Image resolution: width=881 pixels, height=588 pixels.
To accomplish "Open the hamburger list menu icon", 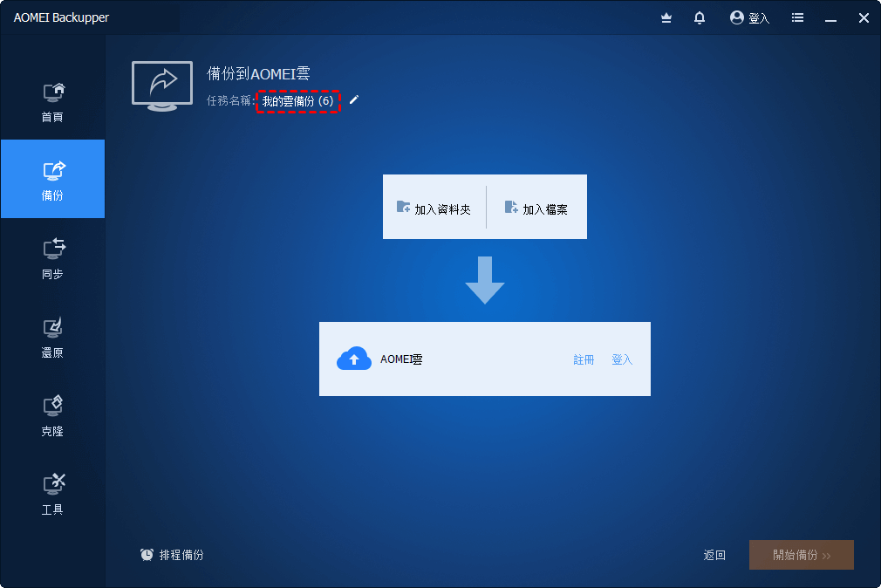I will click(x=797, y=18).
